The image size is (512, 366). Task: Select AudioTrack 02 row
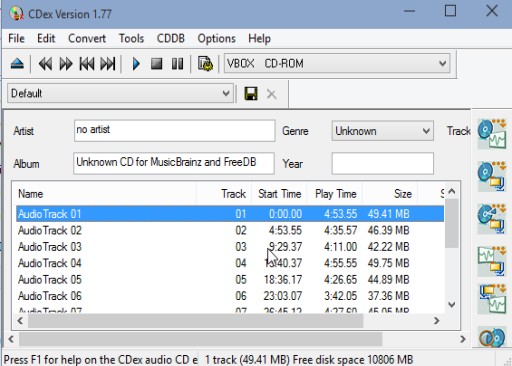pos(230,230)
